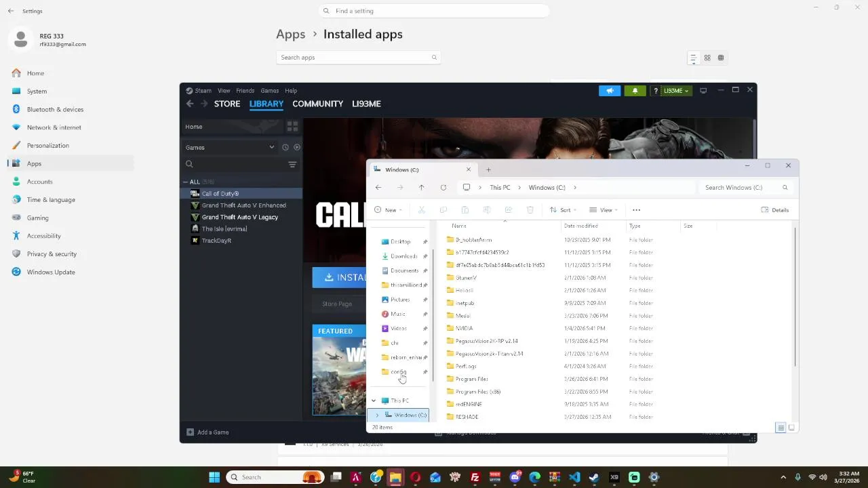This screenshot has width=868, height=488.
Task: Open the Help menu in Steam
Action: [291, 90]
